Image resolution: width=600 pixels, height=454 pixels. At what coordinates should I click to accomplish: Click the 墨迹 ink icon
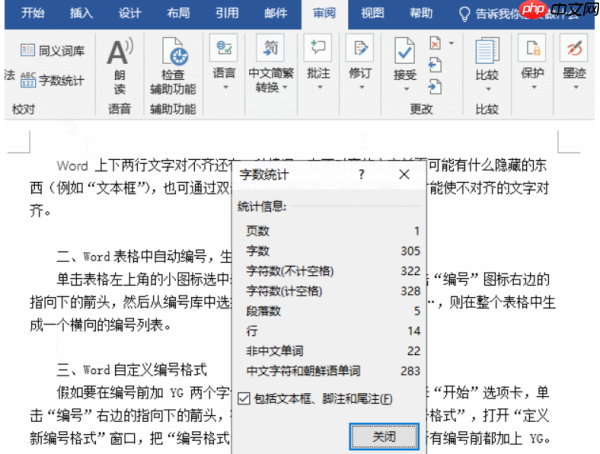point(574,48)
